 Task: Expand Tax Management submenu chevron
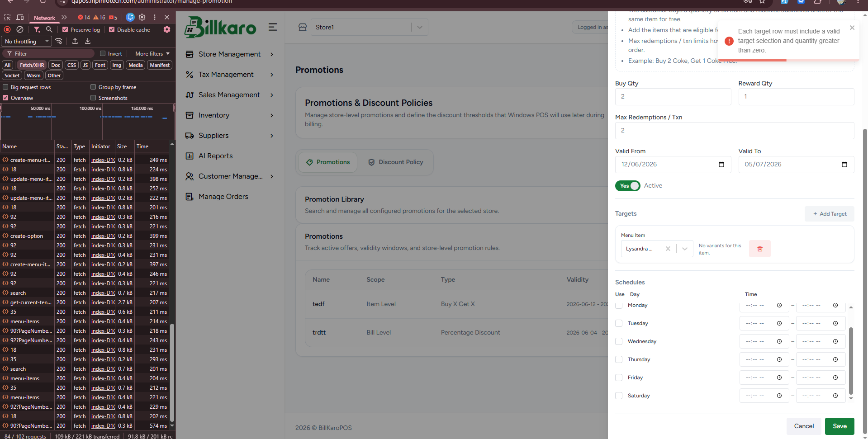(272, 75)
